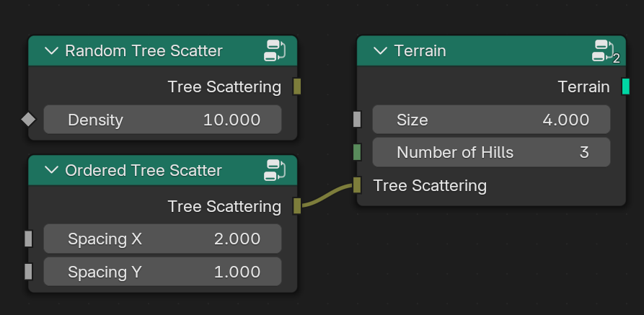Click the Terrain node group icon
Screen dimensions: 644x315
pos(604,50)
